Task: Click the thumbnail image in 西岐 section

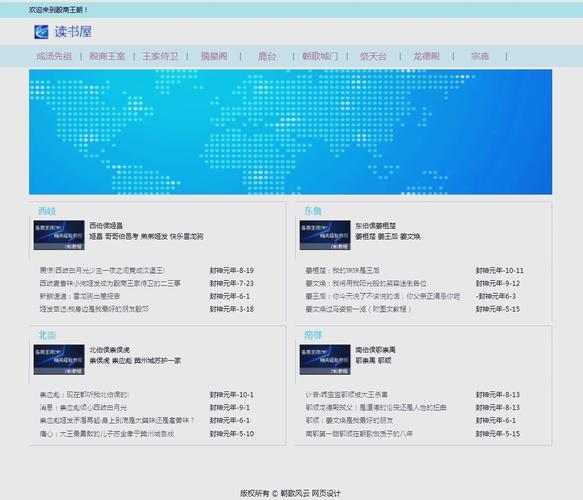Action: [x=59, y=235]
